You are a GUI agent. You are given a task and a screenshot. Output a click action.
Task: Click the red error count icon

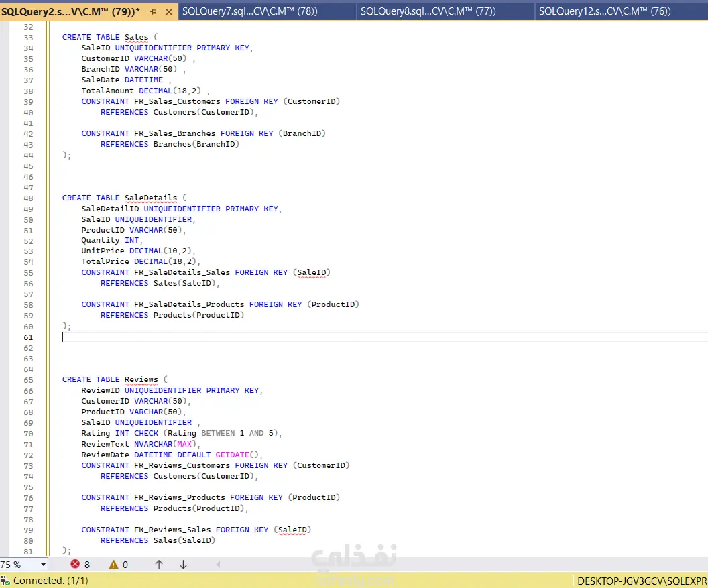pos(76,565)
